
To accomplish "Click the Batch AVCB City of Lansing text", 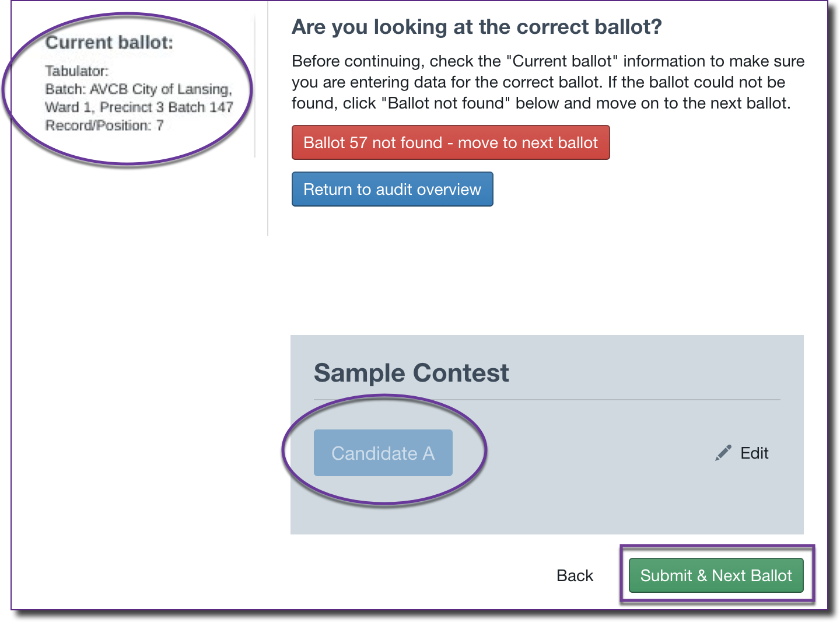I will 138,89.
